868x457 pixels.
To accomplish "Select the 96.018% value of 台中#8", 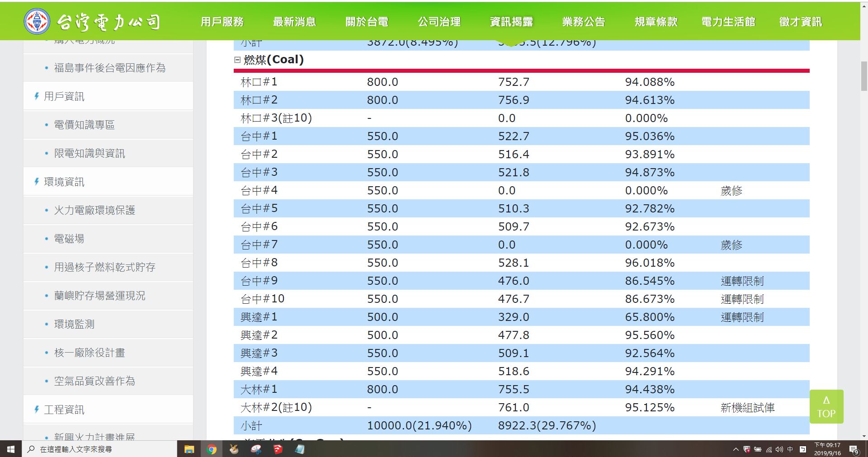I will pos(650,263).
